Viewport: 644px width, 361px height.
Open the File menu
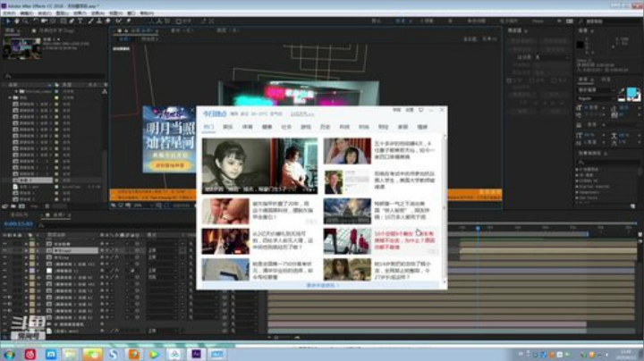[9, 13]
